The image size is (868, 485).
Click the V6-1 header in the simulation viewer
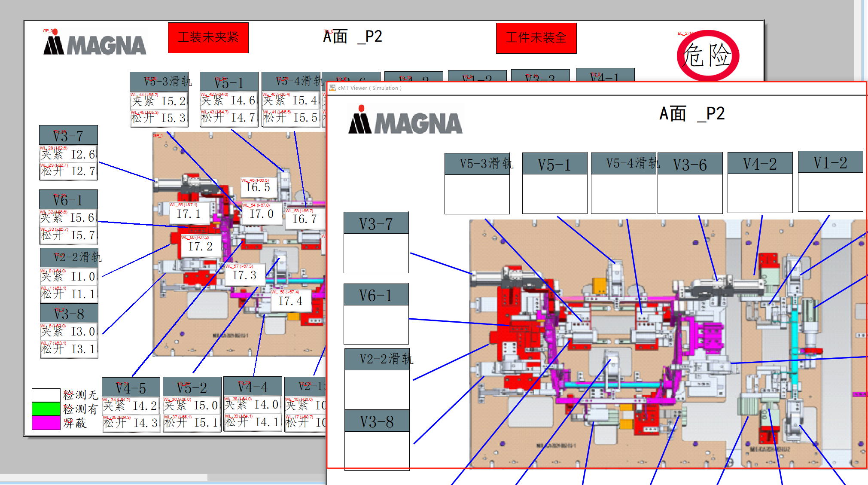coord(376,295)
